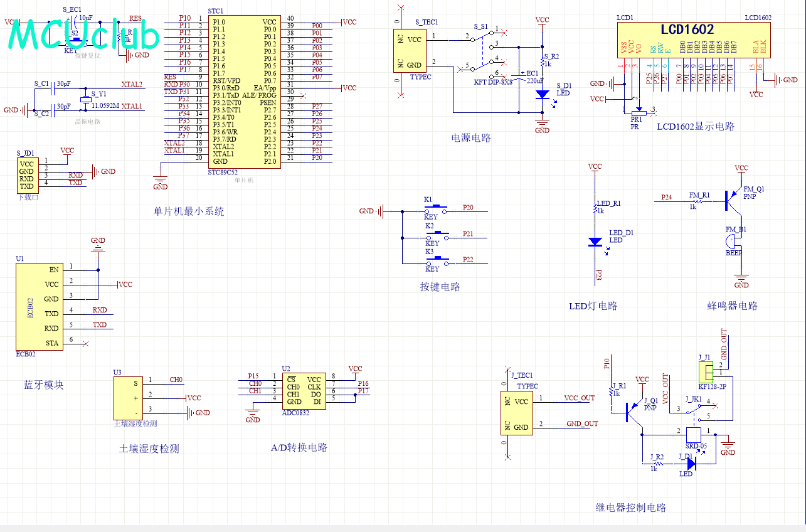
Task: Select the ECB02 Bluetooth module block
Action: [x=38, y=306]
